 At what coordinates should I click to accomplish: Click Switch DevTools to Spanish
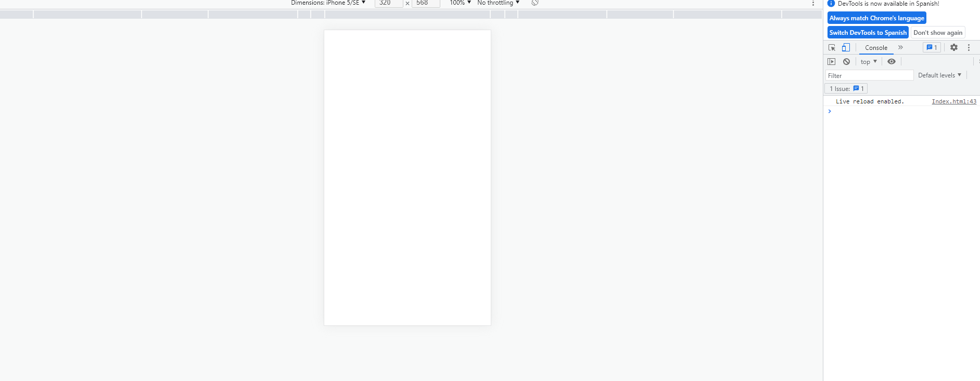[x=868, y=33]
